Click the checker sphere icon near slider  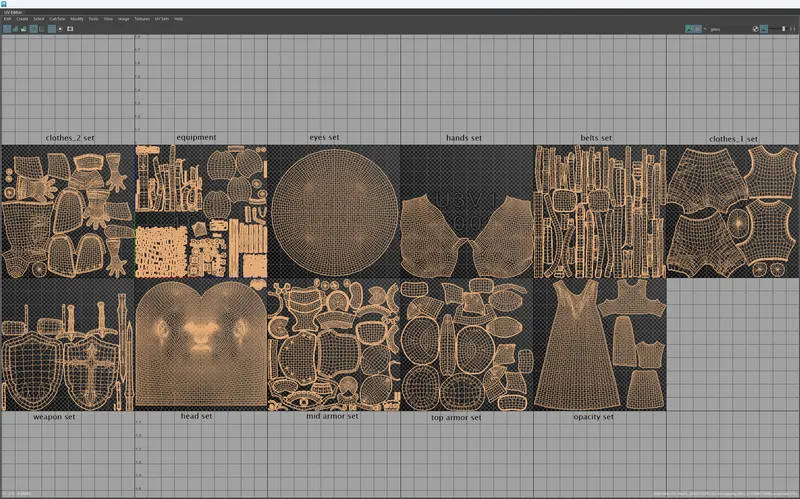coord(756,29)
